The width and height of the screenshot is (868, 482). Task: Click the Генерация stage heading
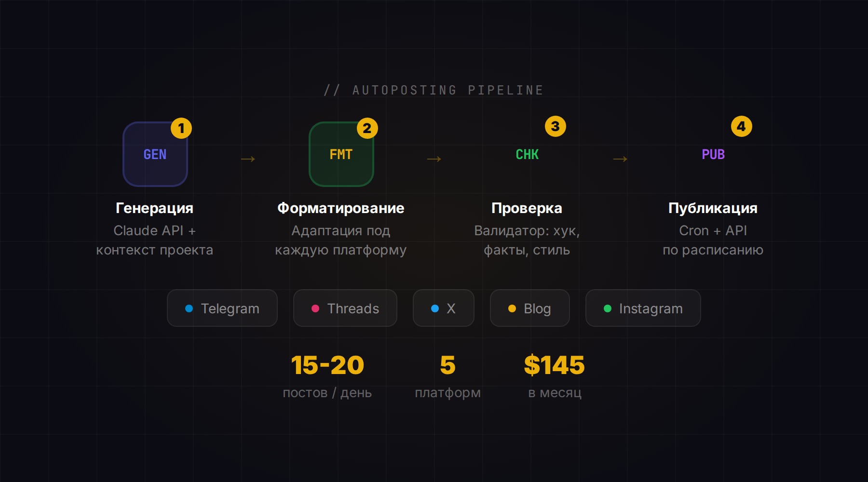(154, 208)
